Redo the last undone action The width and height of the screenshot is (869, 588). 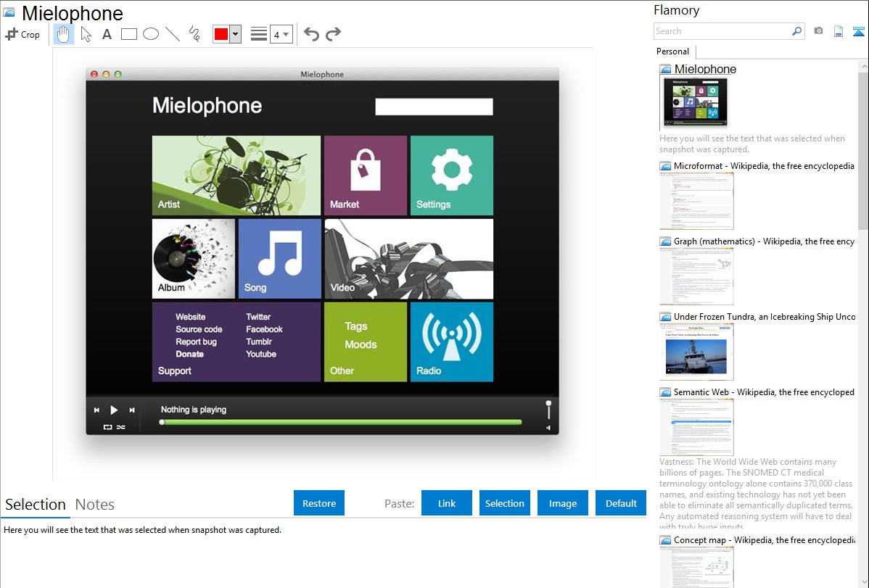[333, 34]
